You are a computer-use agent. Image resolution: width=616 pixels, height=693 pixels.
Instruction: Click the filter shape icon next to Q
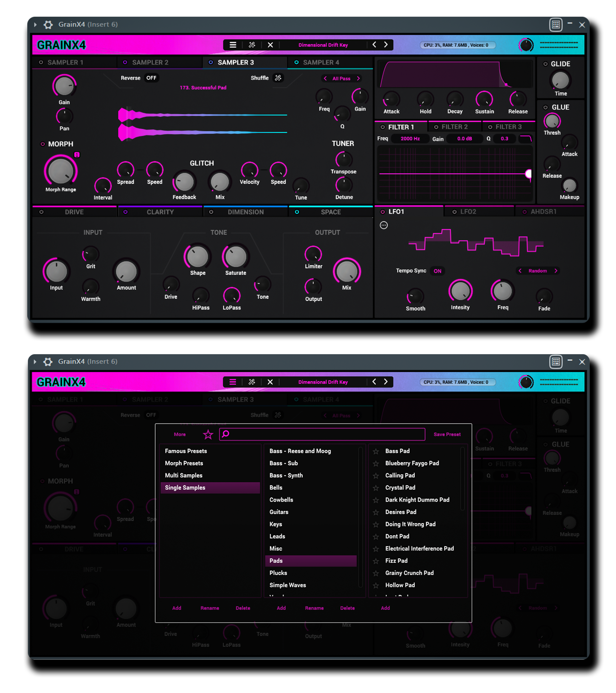[x=525, y=139]
